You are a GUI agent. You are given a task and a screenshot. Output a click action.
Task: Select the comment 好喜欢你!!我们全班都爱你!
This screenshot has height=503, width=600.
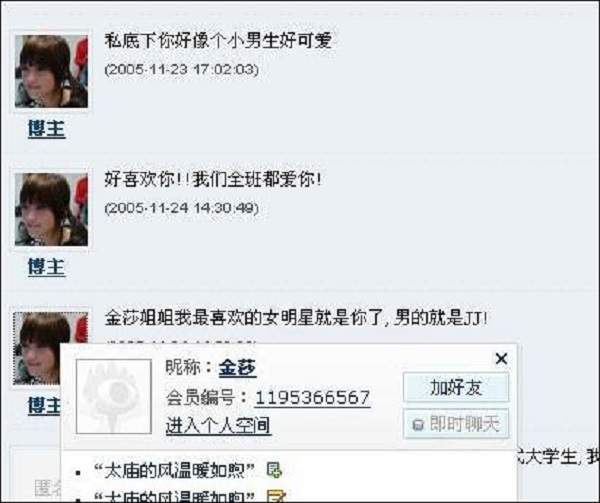click(213, 179)
